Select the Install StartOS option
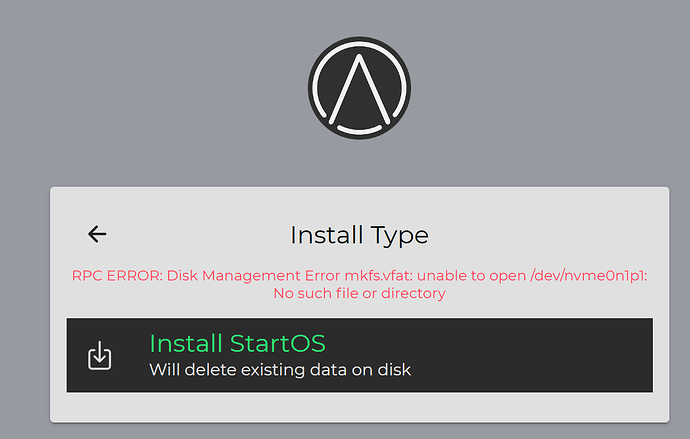690x439 pixels. 360,355
